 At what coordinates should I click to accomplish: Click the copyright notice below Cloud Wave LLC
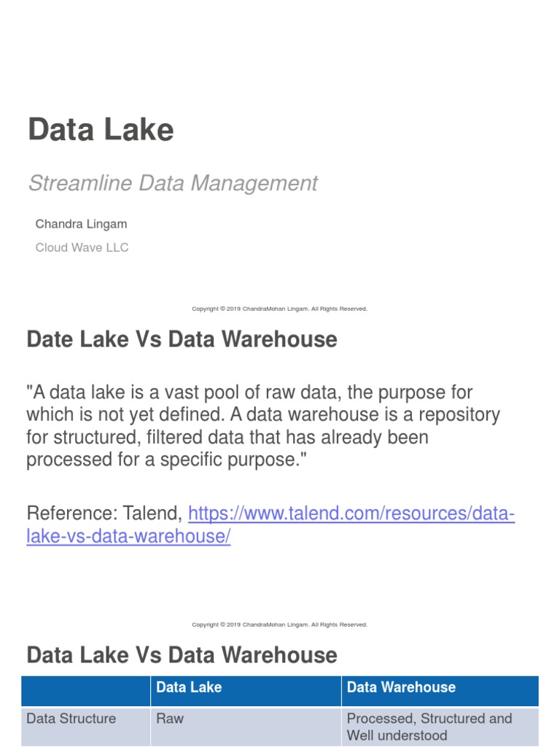click(x=279, y=309)
